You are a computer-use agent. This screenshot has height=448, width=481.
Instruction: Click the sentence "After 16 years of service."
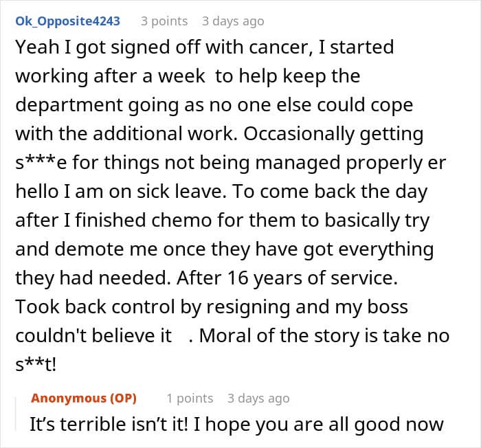pyautogui.click(x=287, y=278)
